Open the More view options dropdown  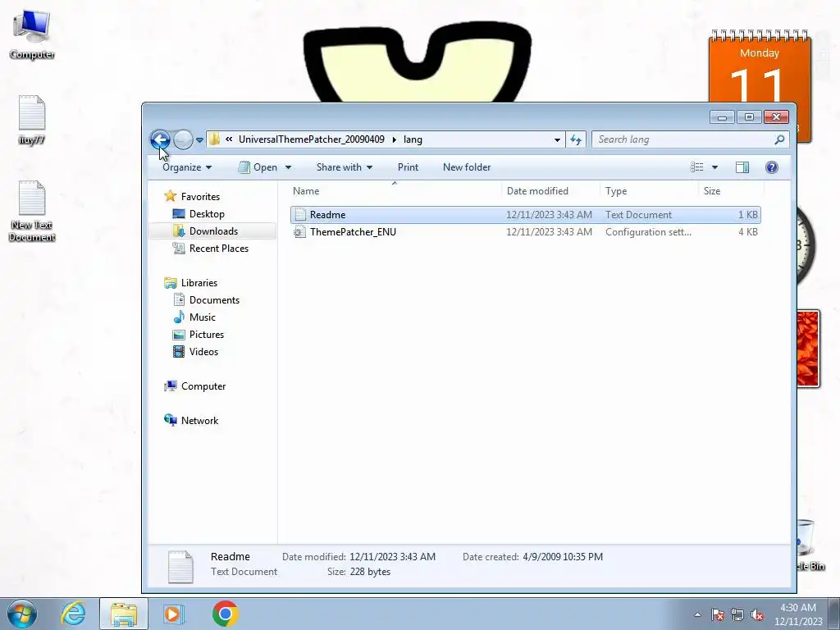coord(714,167)
